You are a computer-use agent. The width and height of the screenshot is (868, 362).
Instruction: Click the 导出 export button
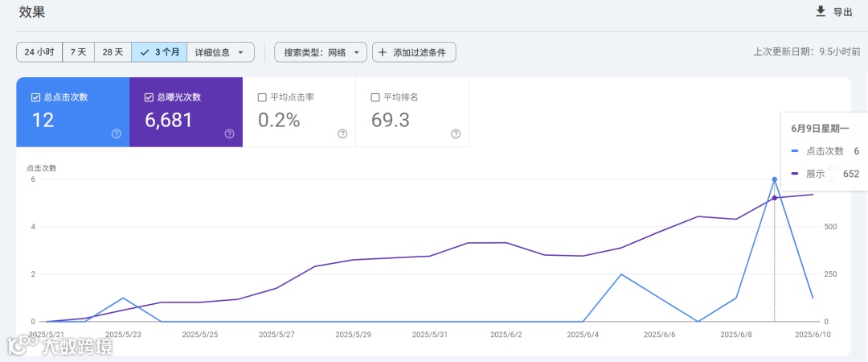(835, 12)
